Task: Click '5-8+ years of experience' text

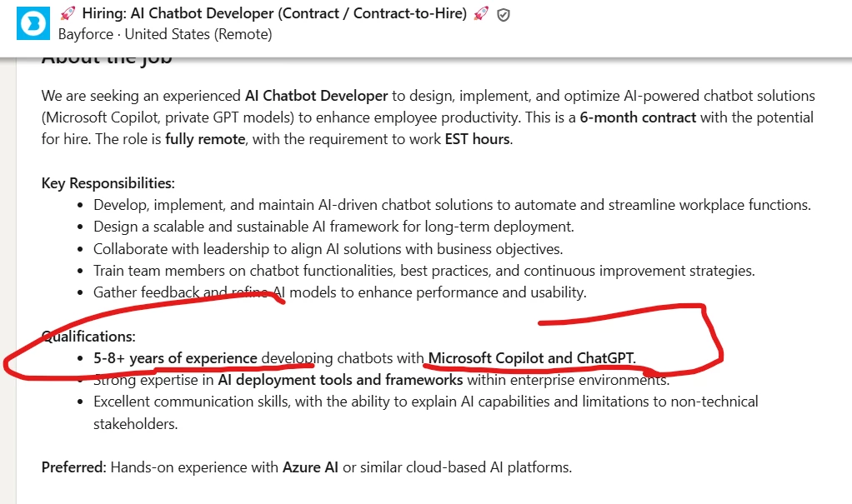Action: 176,358
